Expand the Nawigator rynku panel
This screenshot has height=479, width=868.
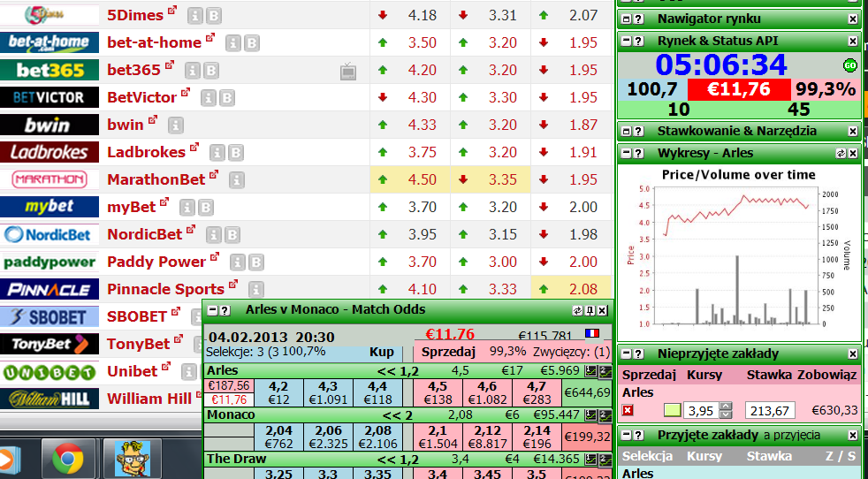click(627, 19)
